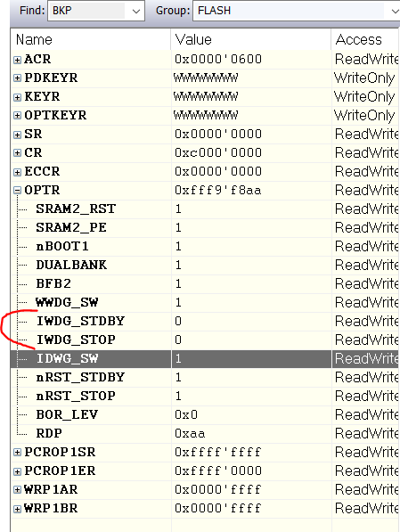Select the BFB2 bit field
Viewport: 400px width, 532px height.
(53, 283)
